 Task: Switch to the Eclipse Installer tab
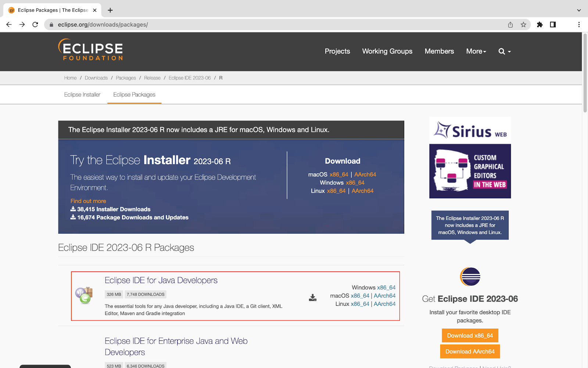tap(82, 95)
